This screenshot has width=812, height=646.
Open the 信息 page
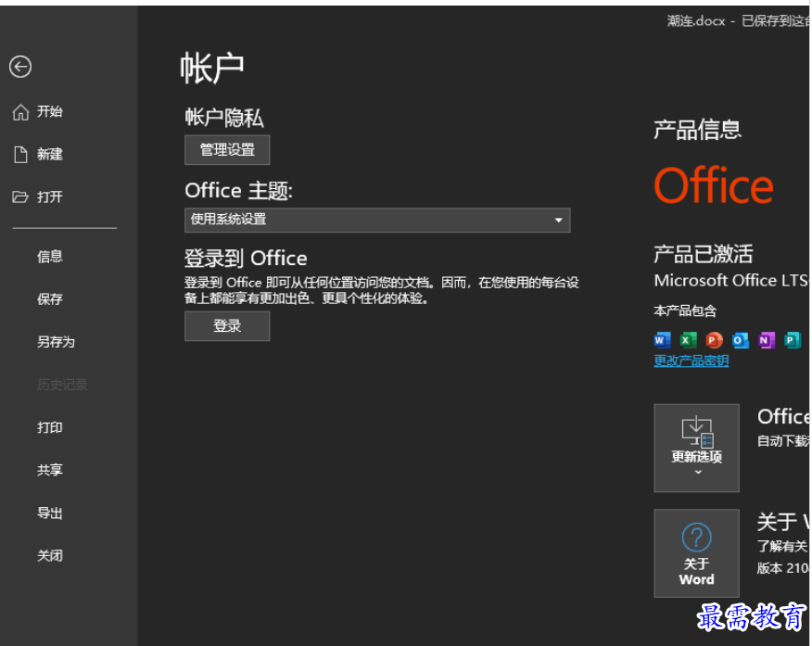click(50, 256)
